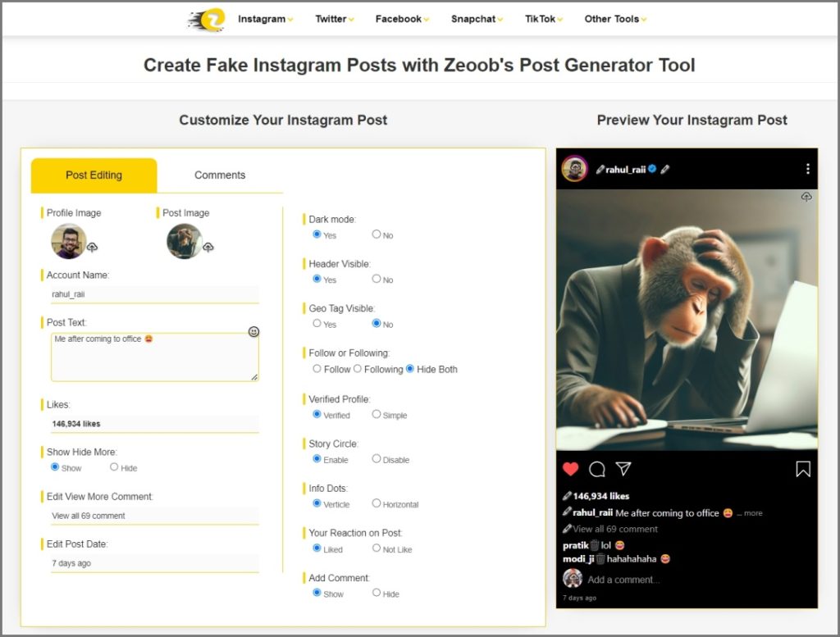840x637 pixels.
Task: Click avatar beside Add a comment
Action: [x=573, y=579]
